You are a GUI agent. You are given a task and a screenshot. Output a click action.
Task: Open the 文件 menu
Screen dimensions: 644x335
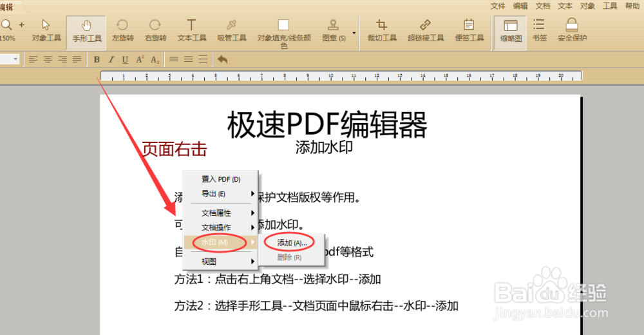[498, 6]
